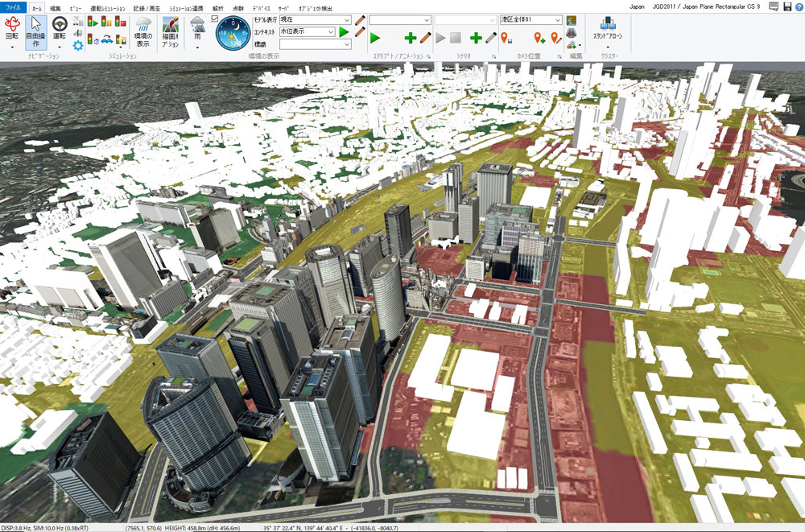Switch to the 解析 ribbon tab
This screenshot has height=532, width=805.
point(218,6)
